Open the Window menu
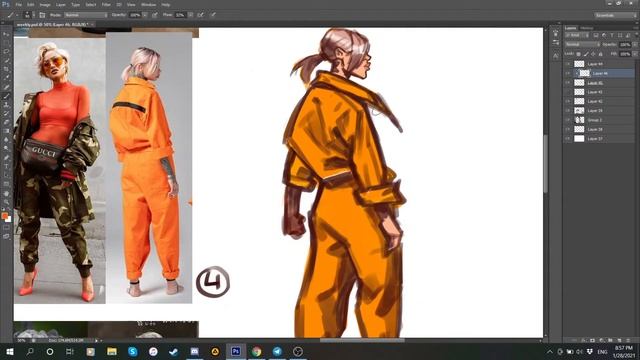 point(148,4)
